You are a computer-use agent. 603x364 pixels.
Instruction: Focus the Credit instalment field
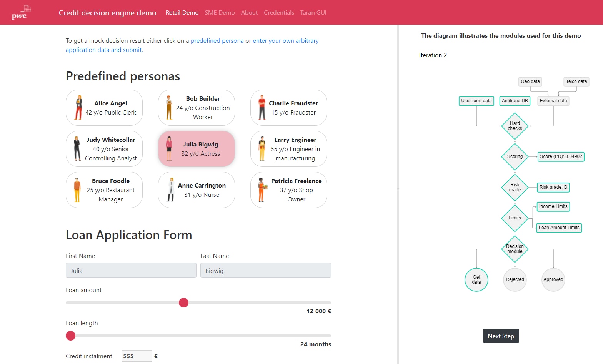pyautogui.click(x=137, y=356)
